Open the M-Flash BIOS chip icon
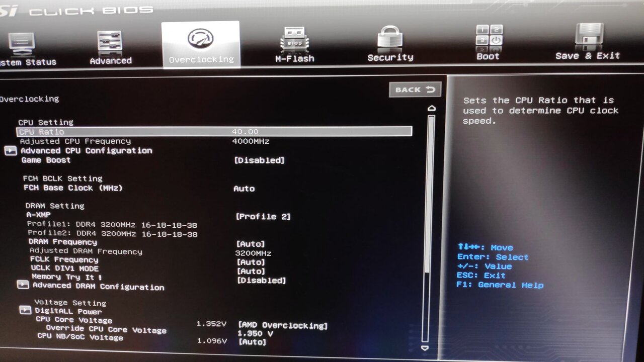The width and height of the screenshot is (644, 362). tap(295, 39)
